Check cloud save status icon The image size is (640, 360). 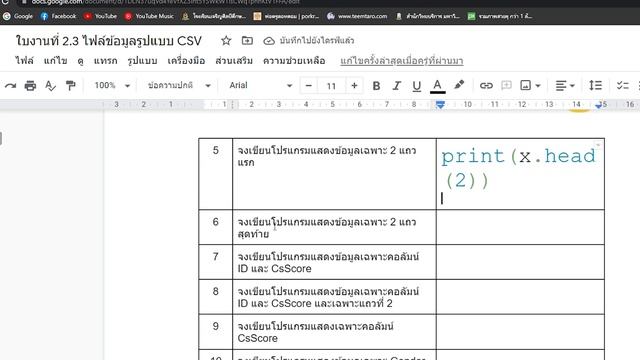point(269,41)
